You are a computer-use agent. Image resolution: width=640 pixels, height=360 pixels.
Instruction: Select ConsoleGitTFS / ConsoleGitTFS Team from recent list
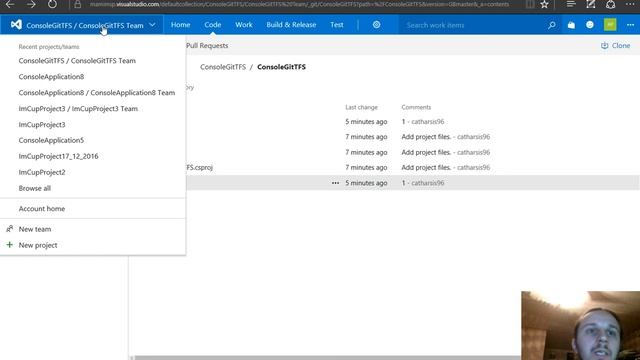[77, 60]
